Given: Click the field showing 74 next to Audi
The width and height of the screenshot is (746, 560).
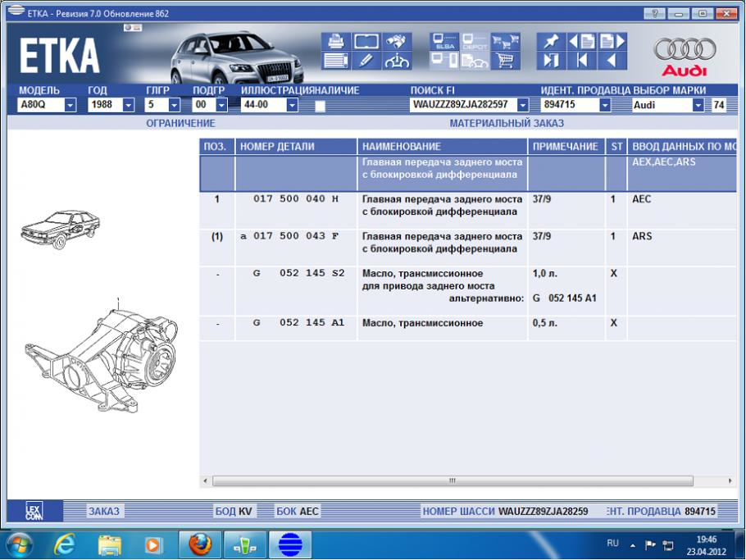Looking at the screenshot, I should [719, 105].
